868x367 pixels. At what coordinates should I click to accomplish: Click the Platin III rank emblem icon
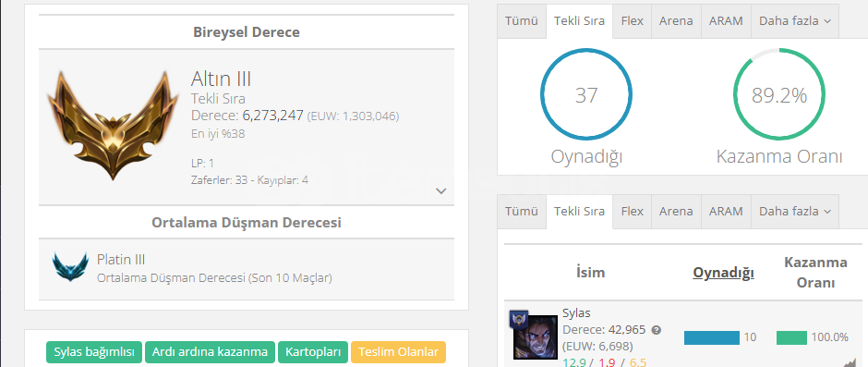(70, 266)
